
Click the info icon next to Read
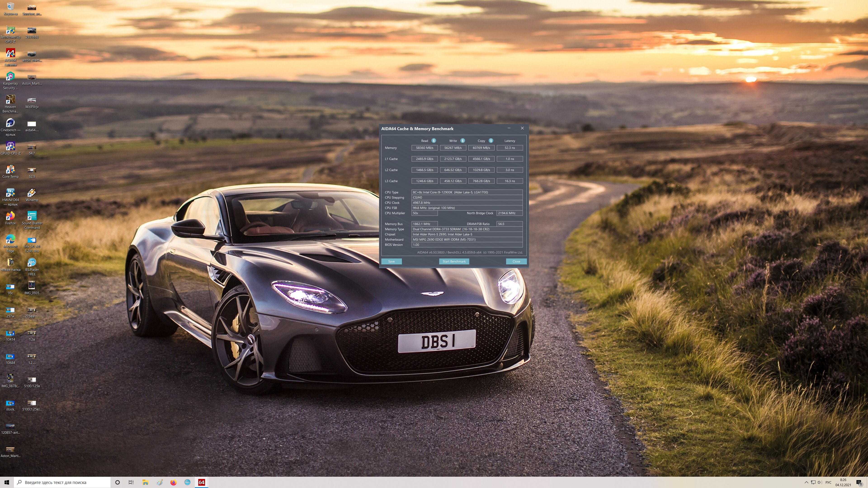click(x=434, y=141)
